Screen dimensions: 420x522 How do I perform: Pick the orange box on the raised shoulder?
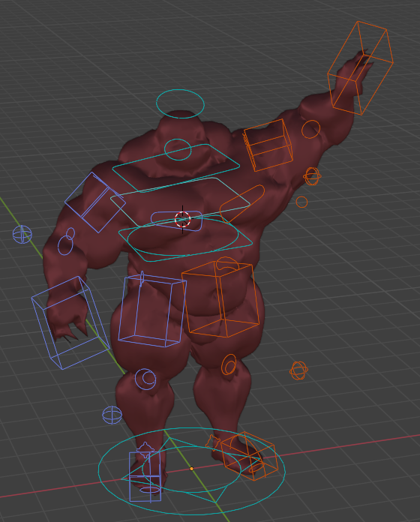pyautogui.click(x=268, y=145)
